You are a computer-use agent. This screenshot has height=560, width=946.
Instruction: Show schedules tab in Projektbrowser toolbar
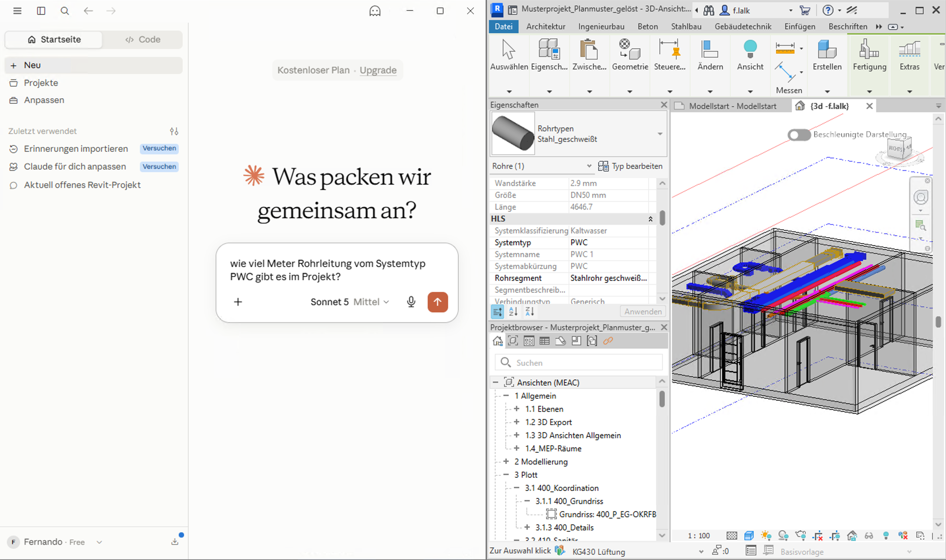click(544, 341)
